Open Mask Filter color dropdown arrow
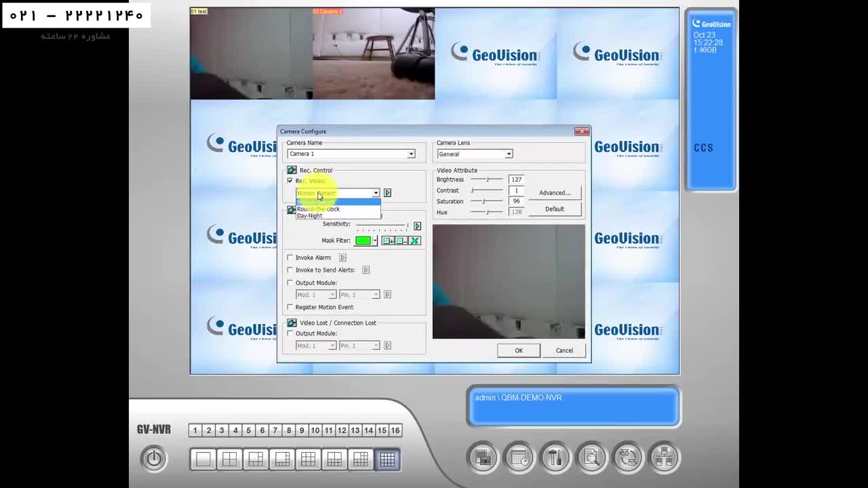This screenshot has width=868, height=488. [375, 241]
